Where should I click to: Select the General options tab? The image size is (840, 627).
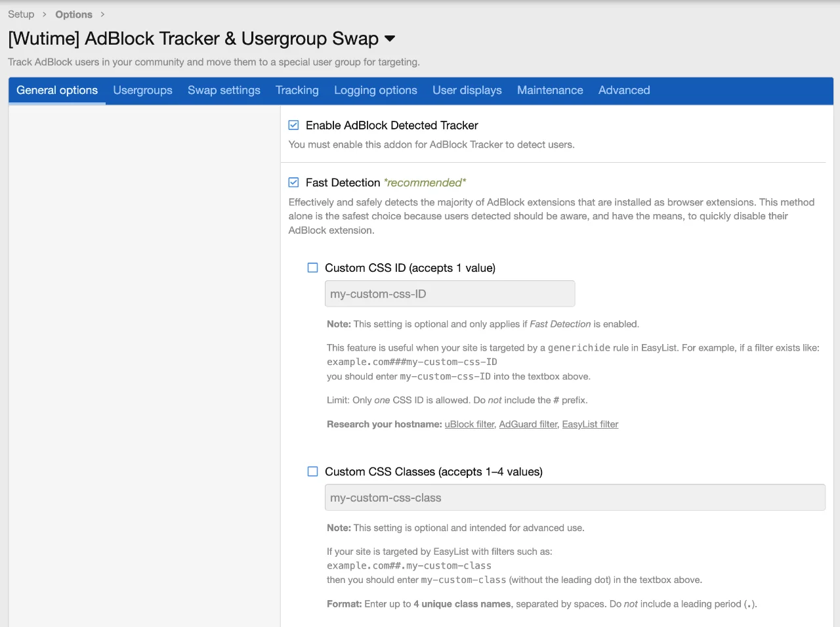[57, 91]
